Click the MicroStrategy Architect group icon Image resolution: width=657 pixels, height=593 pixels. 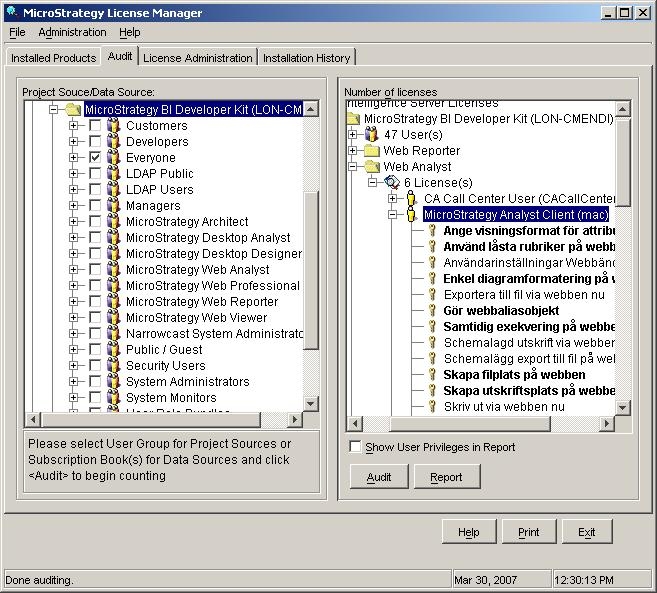click(113, 221)
